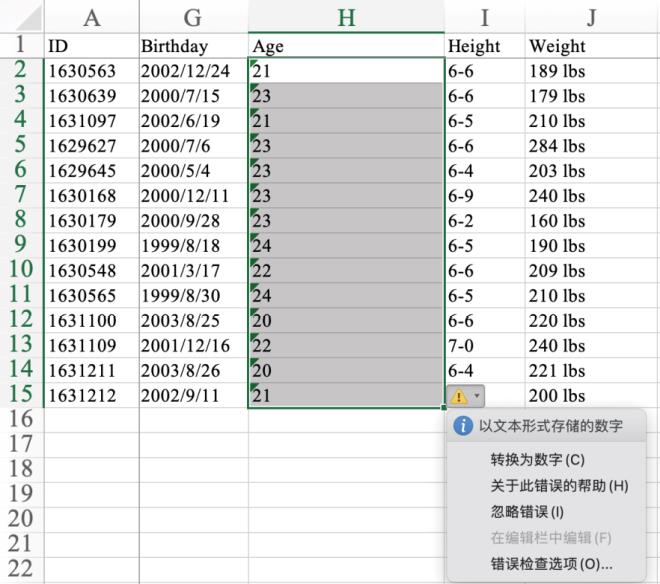This screenshot has height=584, width=660.
Task: Click the Height cell showing 7-0
Action: point(484,346)
